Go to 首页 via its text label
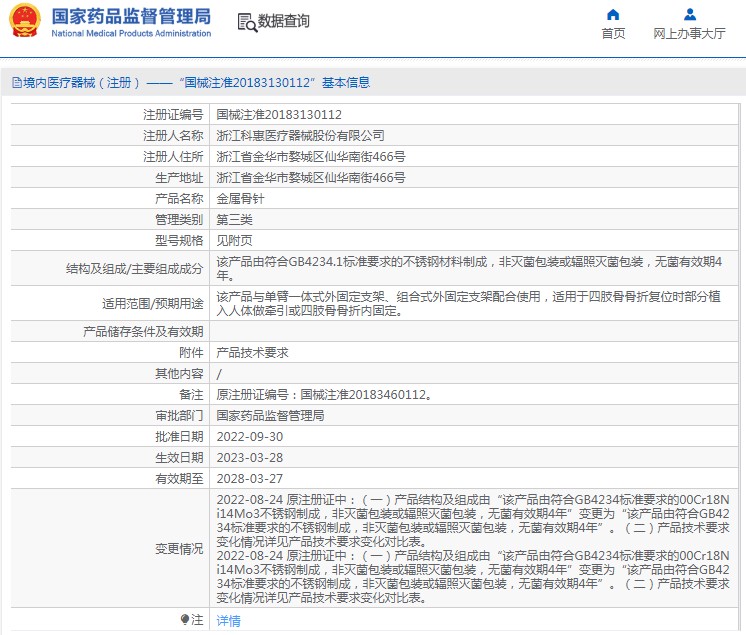Screen dimensions: 746x635 (613, 33)
